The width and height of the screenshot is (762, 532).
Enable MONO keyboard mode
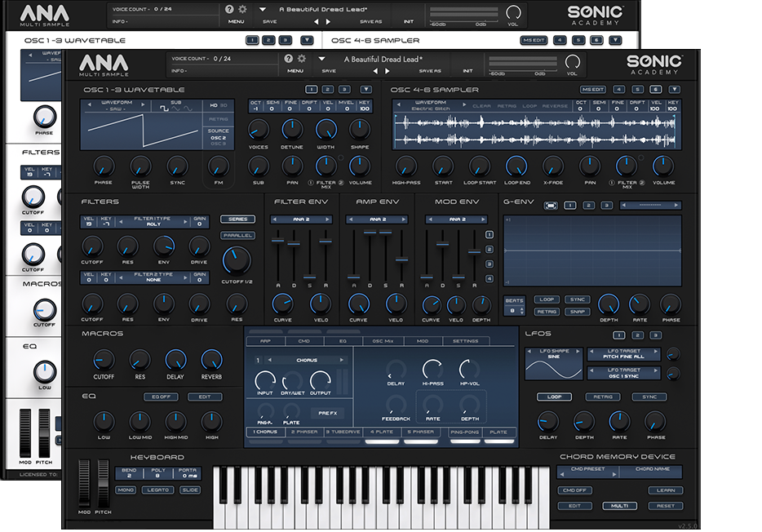pos(126,490)
